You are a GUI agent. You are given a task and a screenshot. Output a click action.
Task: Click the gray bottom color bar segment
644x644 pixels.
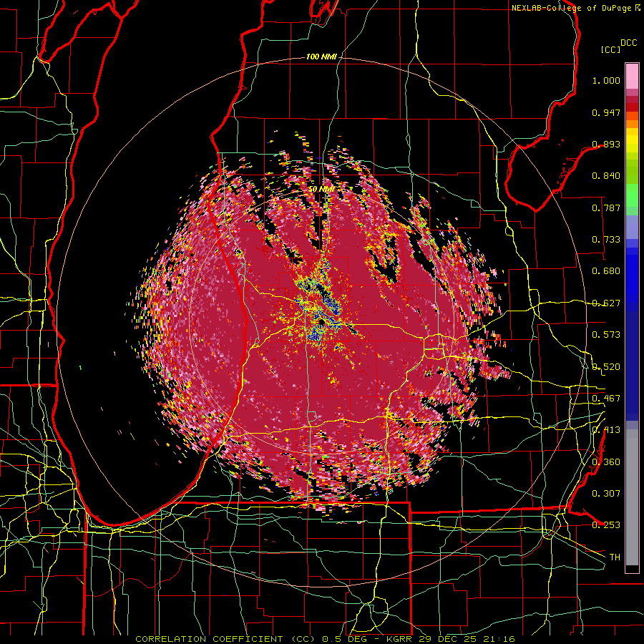pos(632,497)
